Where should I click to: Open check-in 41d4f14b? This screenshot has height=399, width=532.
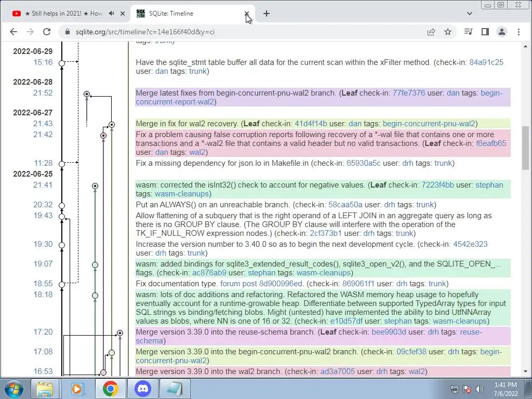coord(311,124)
